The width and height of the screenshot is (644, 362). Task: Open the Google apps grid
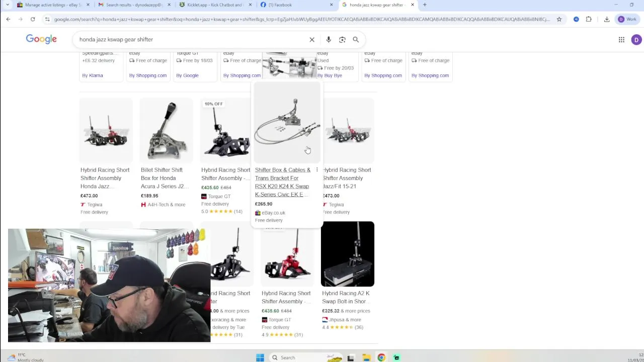[x=621, y=40]
